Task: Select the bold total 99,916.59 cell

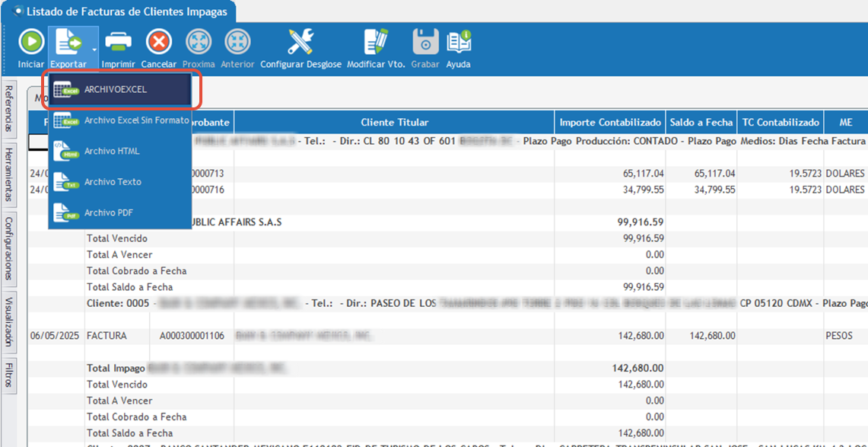Action: pos(610,222)
